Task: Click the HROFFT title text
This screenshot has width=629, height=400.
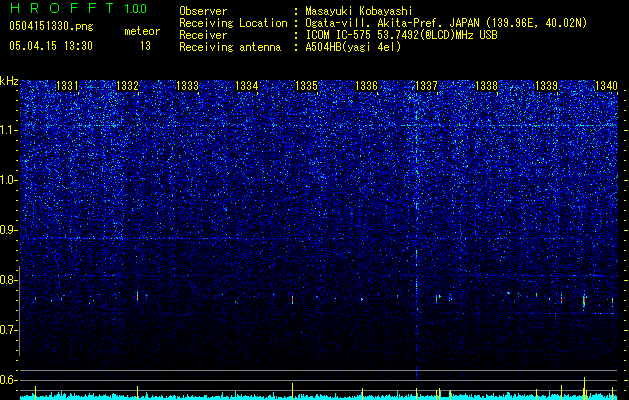Action: tap(61, 8)
